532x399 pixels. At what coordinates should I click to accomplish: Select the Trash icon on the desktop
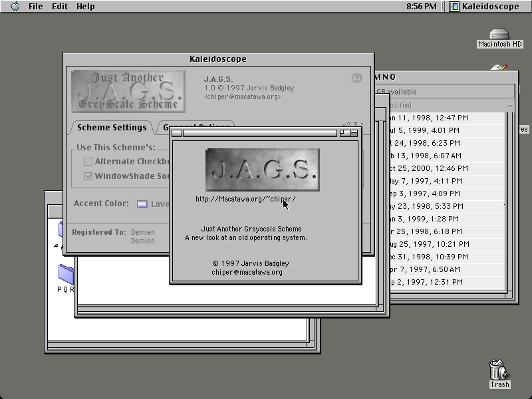[499, 374]
